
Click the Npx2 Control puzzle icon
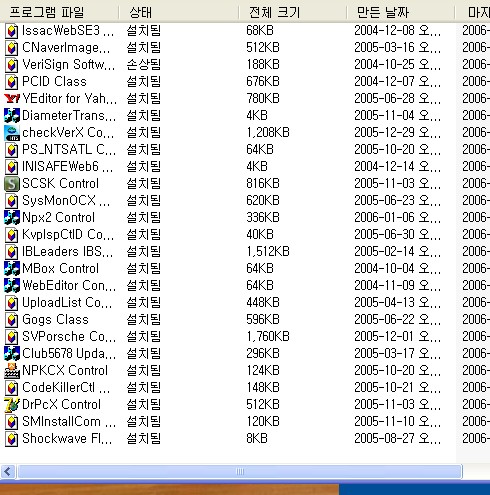click(12, 217)
